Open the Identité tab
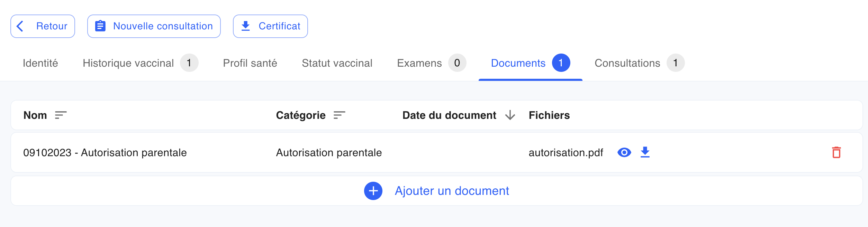 click(40, 63)
